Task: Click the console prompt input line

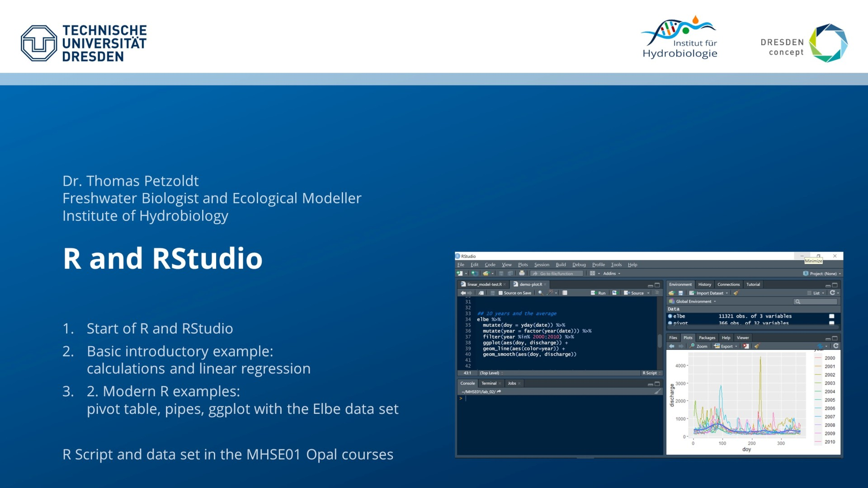Action: pos(559,399)
